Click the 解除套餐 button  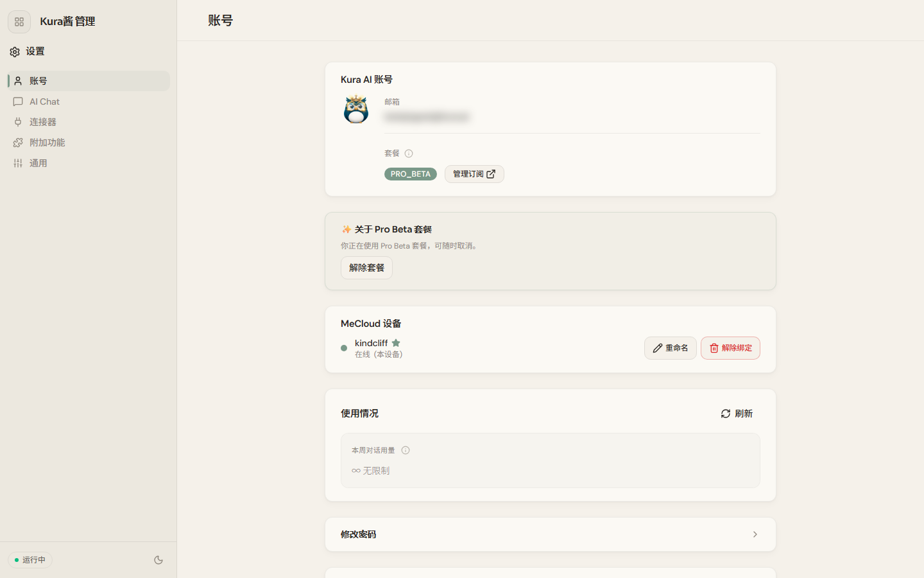pos(366,268)
